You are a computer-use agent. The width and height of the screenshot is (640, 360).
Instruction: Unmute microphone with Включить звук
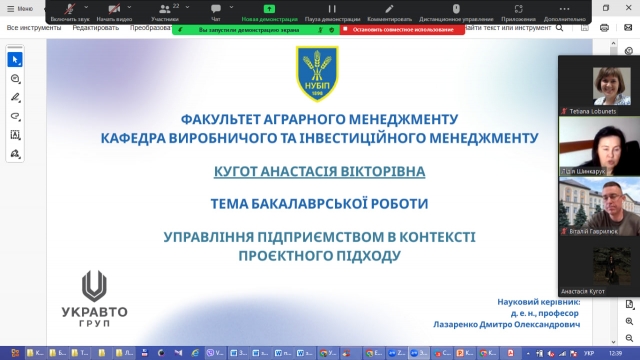click(70, 12)
